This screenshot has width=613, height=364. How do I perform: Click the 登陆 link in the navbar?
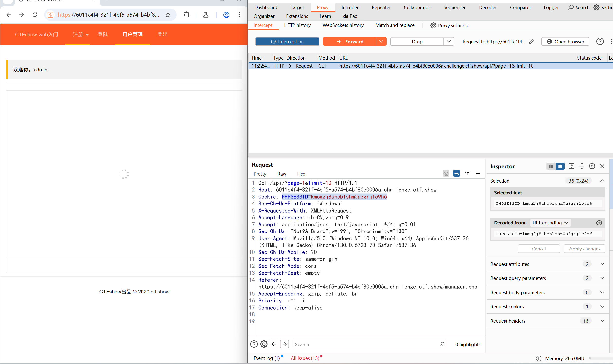point(103,34)
